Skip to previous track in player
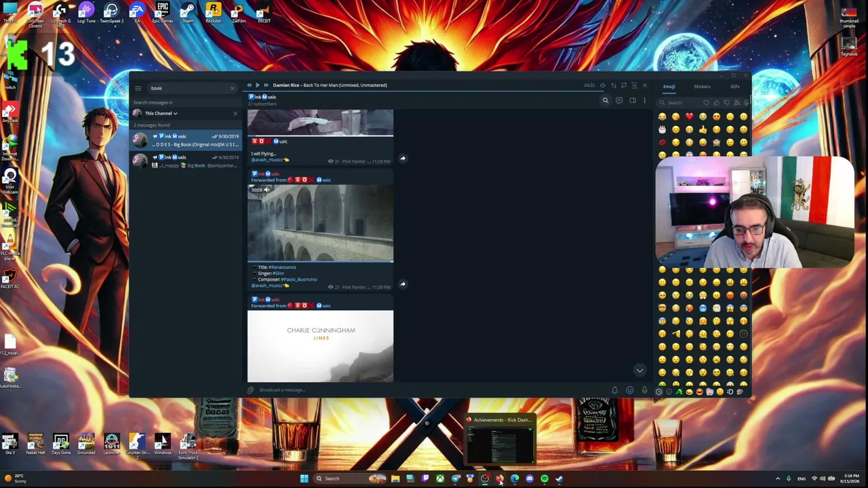 [249, 85]
